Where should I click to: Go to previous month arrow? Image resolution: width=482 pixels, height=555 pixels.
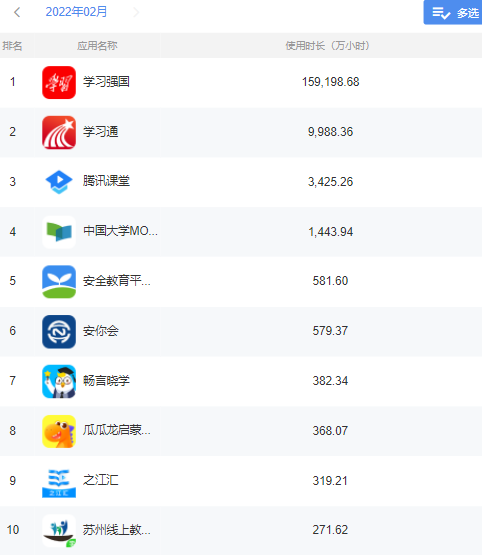coord(17,12)
